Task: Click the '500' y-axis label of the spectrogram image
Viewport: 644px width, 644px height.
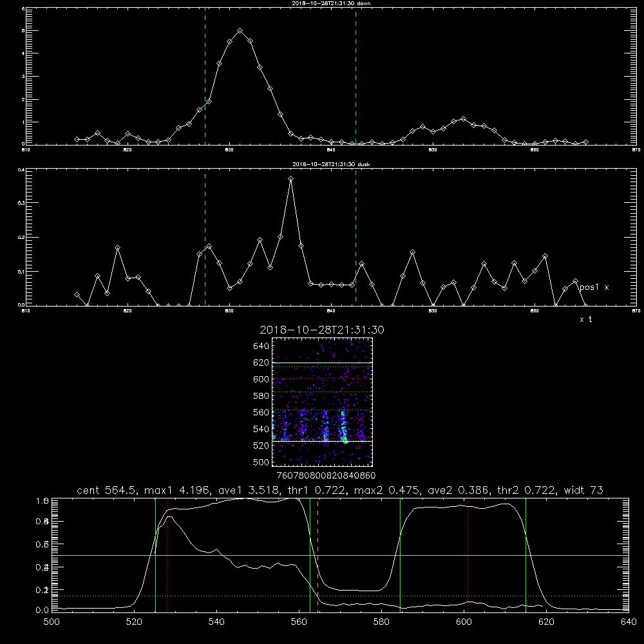Action: pos(261,462)
